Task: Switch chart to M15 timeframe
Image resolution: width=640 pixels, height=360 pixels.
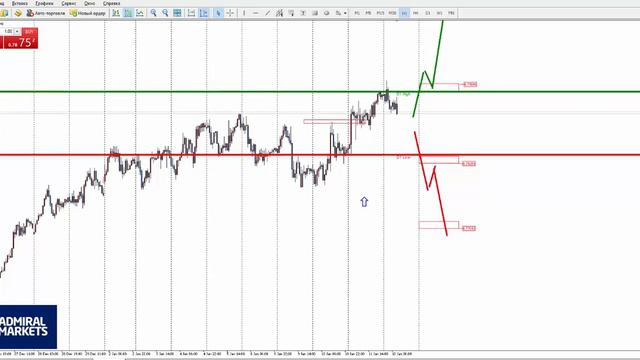Action: point(380,13)
